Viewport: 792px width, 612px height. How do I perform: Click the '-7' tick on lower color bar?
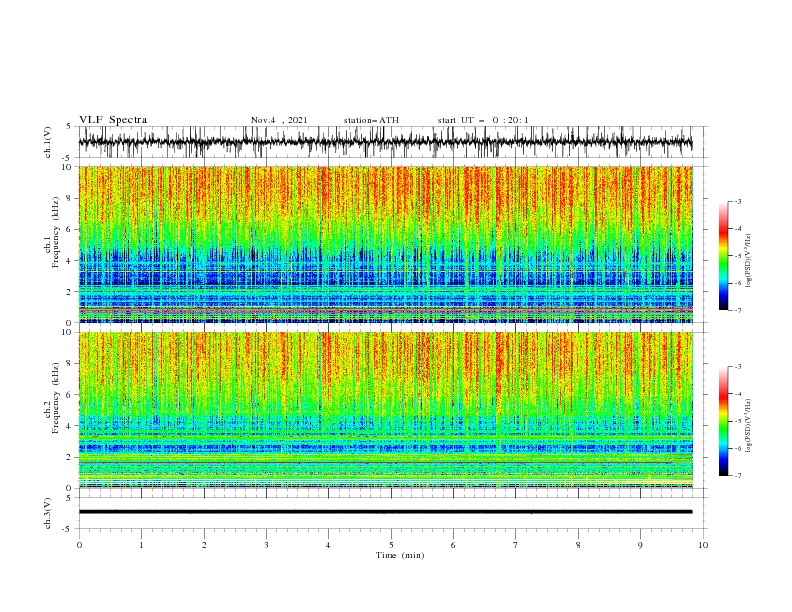[737, 476]
